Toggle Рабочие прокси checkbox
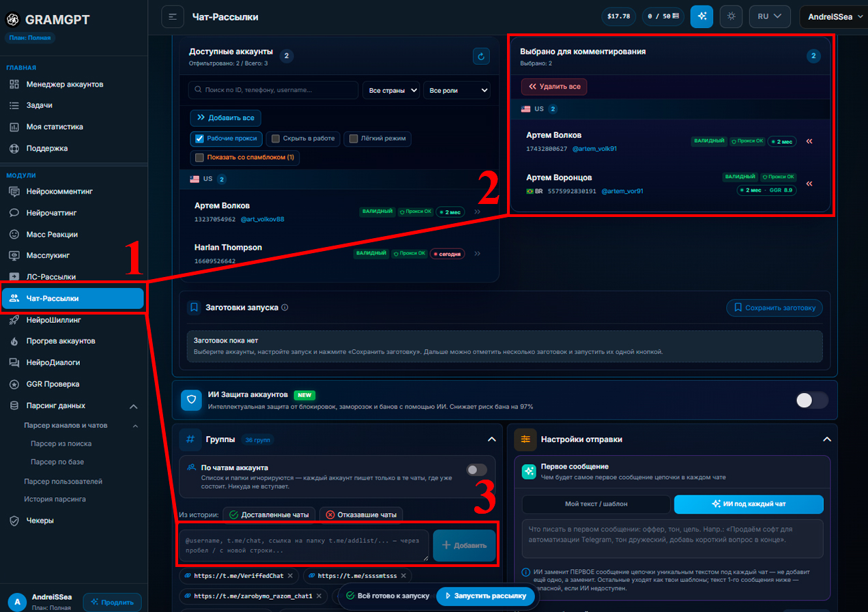The width and height of the screenshot is (868, 612). coord(199,139)
